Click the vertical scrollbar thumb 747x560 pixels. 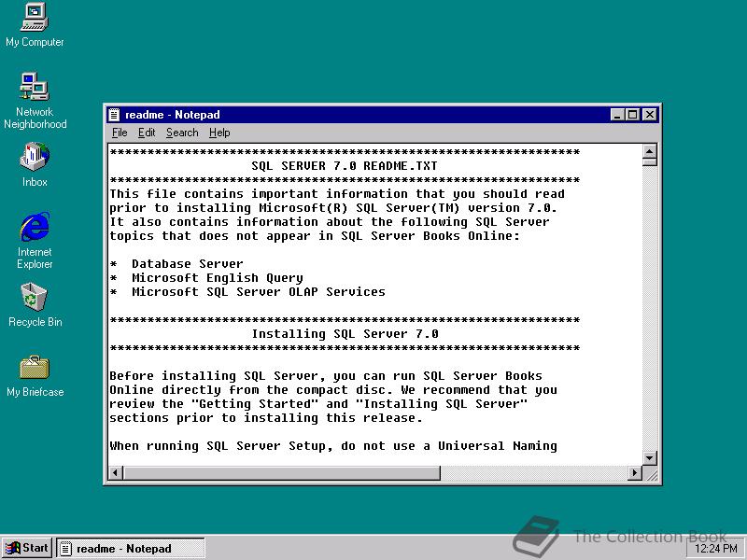pyautogui.click(x=649, y=161)
